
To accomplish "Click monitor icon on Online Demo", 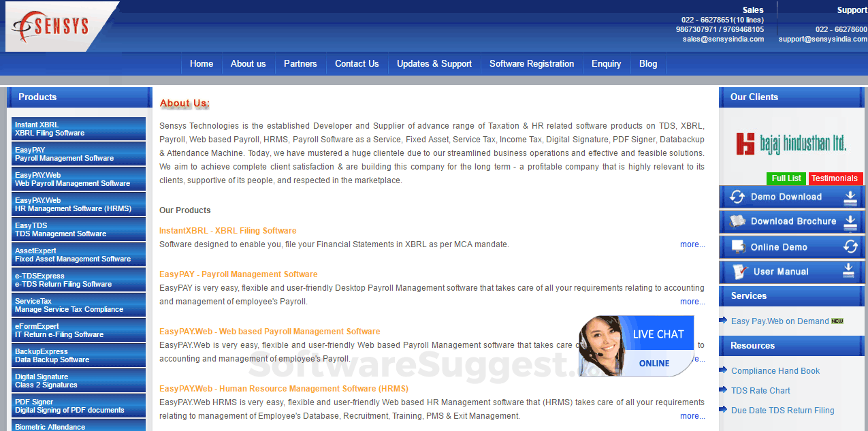I will [739, 246].
